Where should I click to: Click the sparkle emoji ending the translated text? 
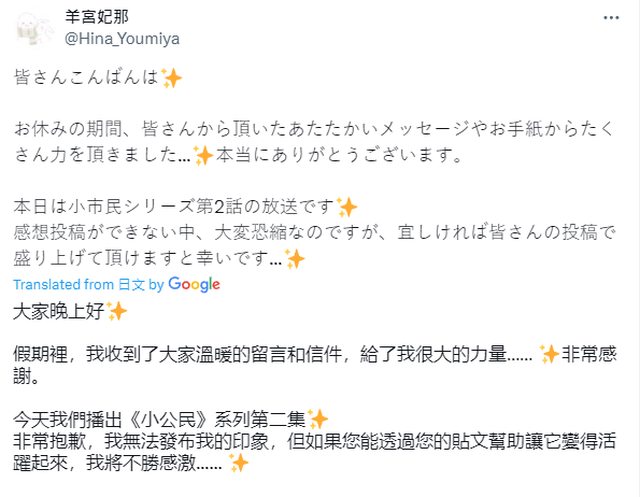pyautogui.click(x=238, y=463)
